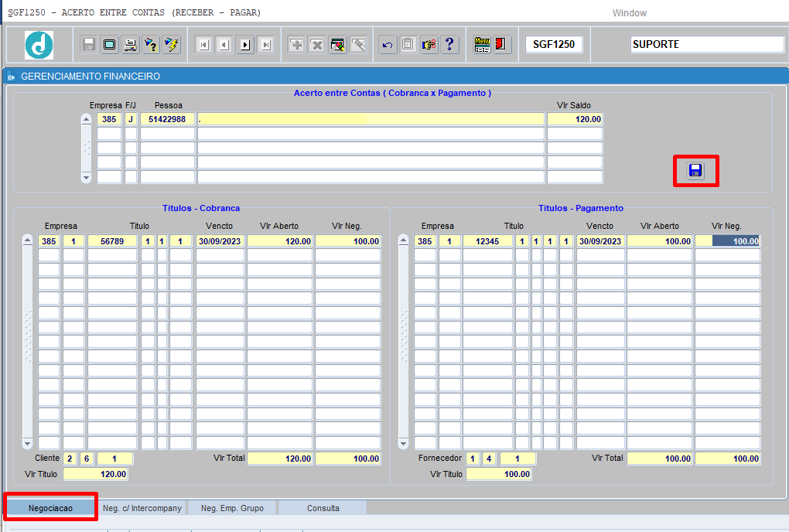Click the blue save diskette button
Screen dimensions: 789x532
click(x=695, y=171)
